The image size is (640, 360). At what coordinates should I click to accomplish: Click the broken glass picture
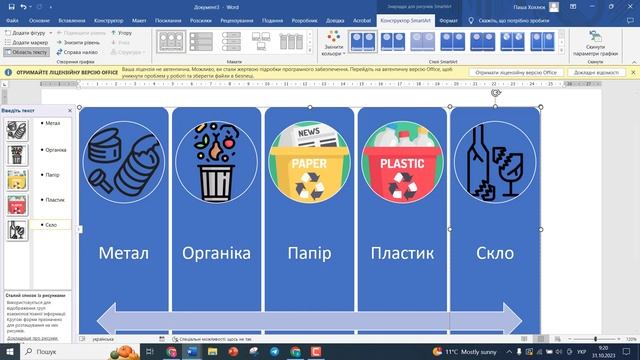[x=495, y=162]
